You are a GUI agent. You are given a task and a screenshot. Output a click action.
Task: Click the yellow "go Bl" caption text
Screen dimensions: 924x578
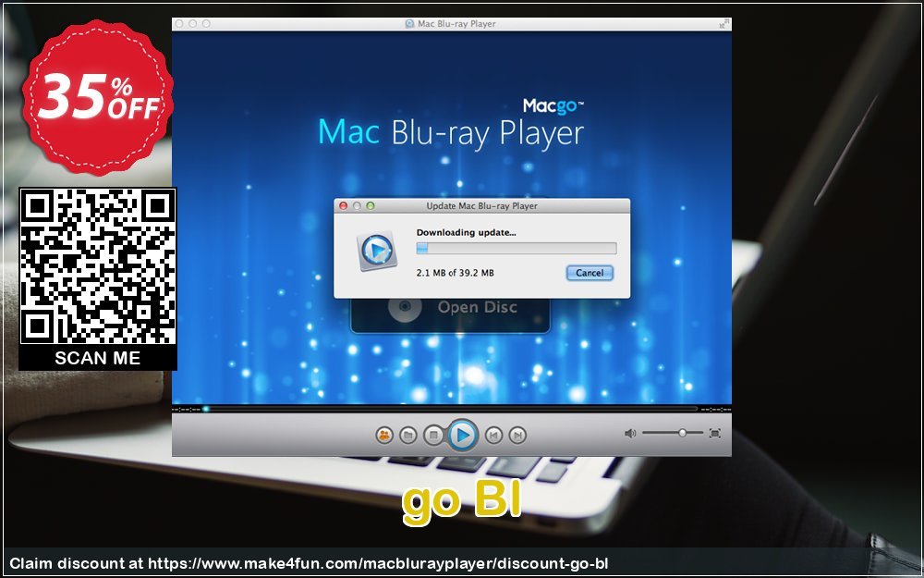[x=462, y=502]
